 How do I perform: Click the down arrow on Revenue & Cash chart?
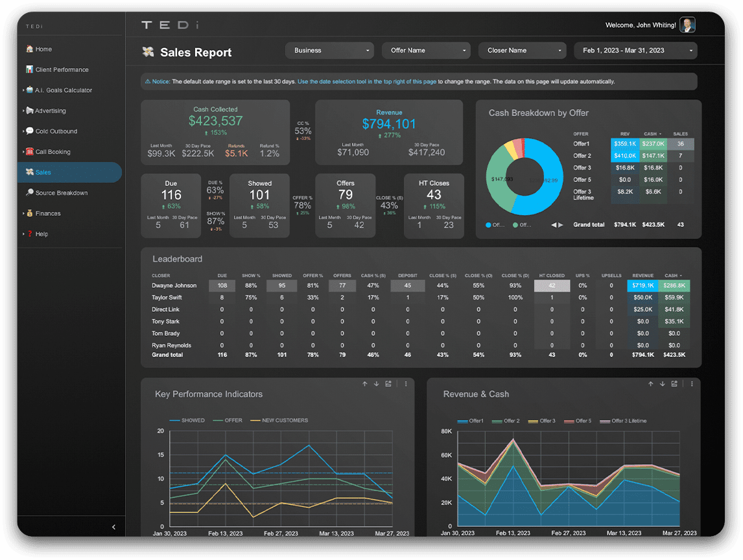pos(663,384)
